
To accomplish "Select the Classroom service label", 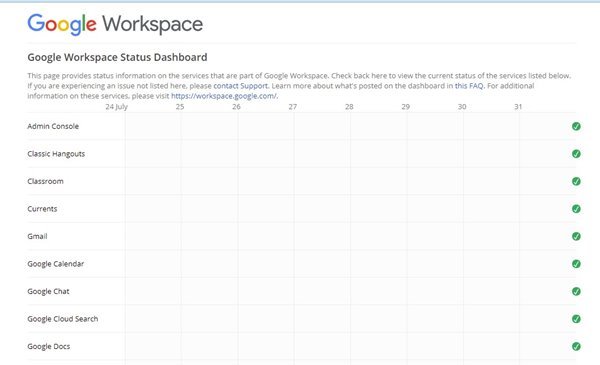I will click(45, 181).
